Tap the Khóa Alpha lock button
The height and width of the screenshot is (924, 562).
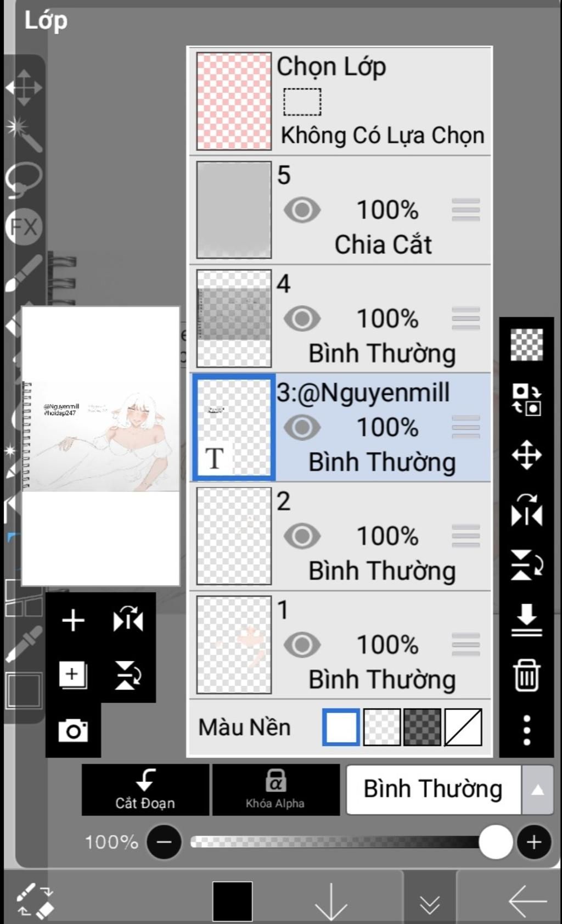coord(276,789)
